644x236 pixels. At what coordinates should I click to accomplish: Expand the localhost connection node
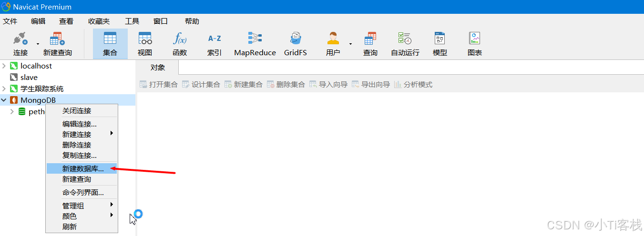[x=4, y=66]
